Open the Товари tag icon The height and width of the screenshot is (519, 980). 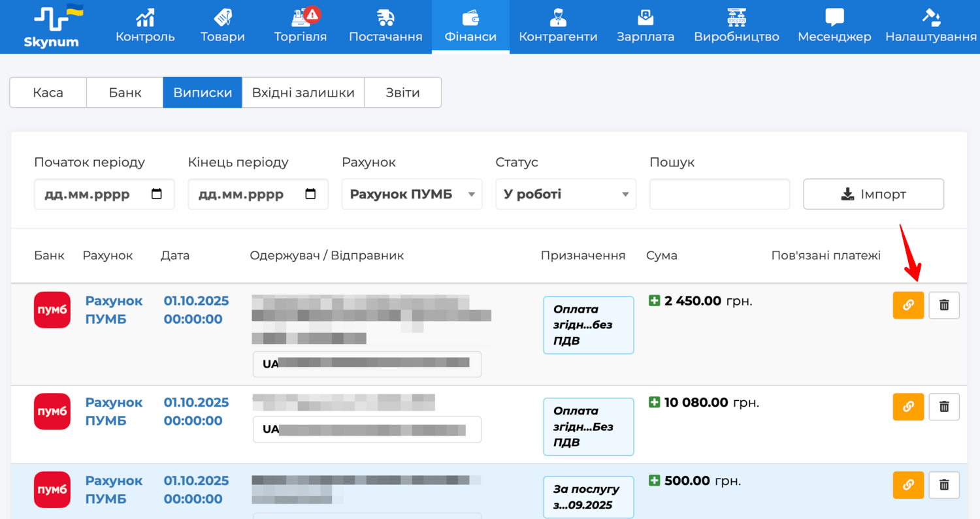[223, 17]
